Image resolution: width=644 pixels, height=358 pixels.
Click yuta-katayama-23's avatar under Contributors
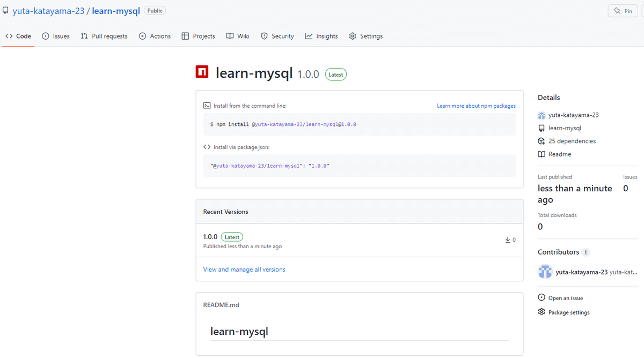tap(545, 272)
